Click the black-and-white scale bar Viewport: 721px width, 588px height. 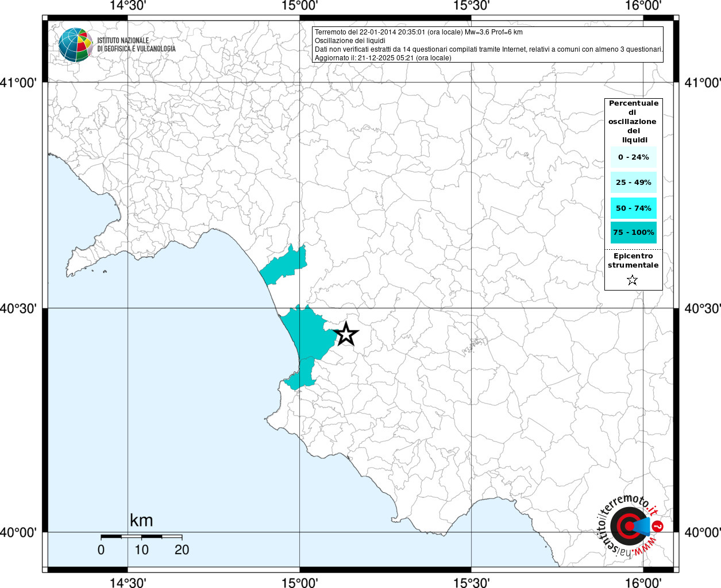[x=141, y=537]
